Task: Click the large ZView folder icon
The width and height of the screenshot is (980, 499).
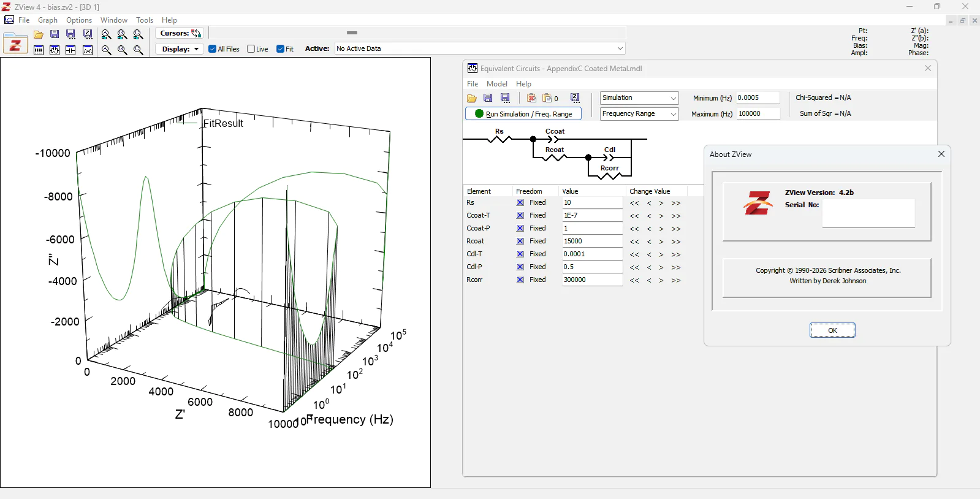Action: point(15,44)
